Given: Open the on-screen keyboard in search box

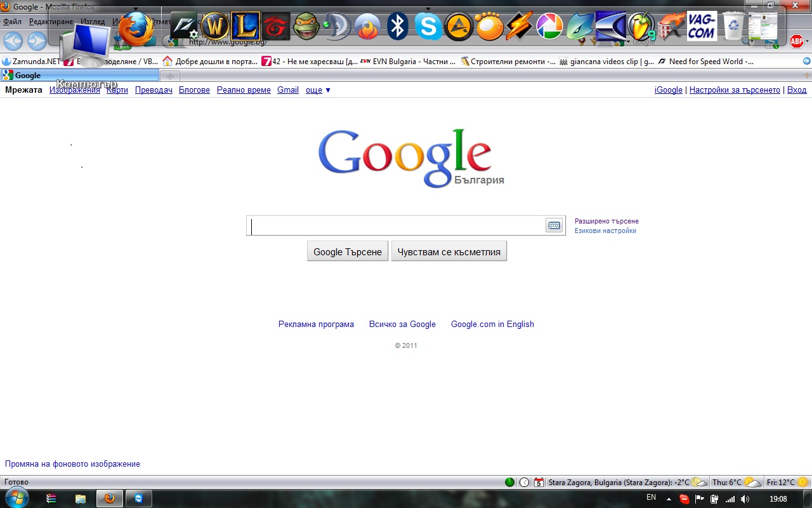Looking at the screenshot, I should click(x=554, y=225).
